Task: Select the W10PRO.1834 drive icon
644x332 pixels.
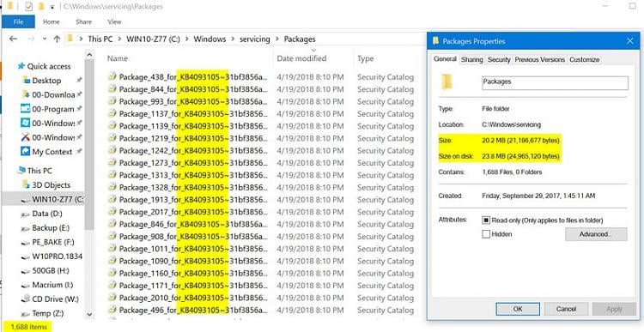Action: (x=26, y=257)
